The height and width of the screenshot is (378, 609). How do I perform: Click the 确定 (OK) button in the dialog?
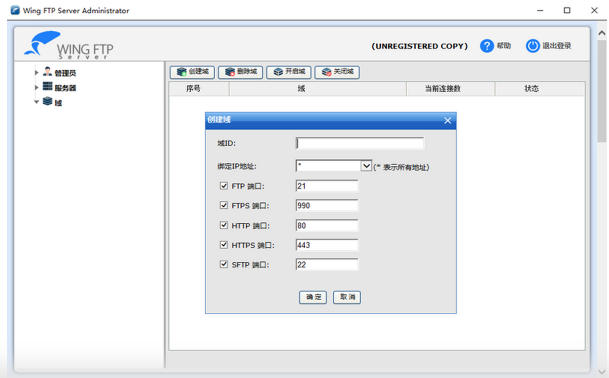click(x=313, y=297)
